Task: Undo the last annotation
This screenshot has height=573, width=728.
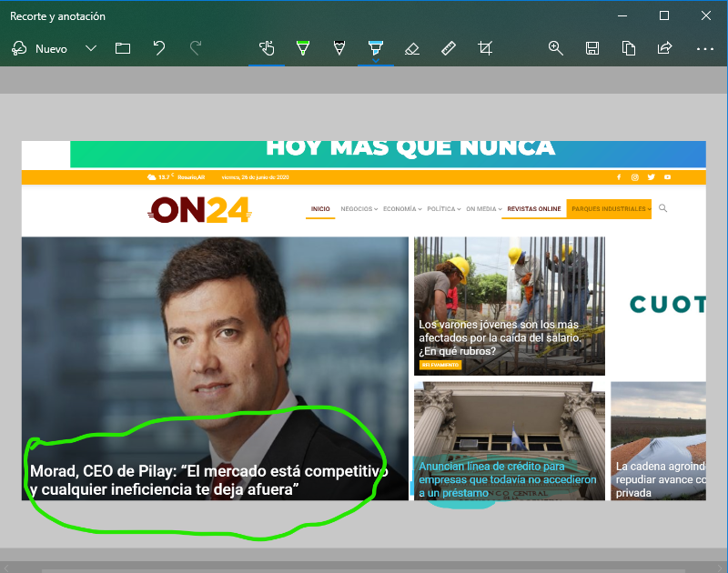Action: click(159, 48)
